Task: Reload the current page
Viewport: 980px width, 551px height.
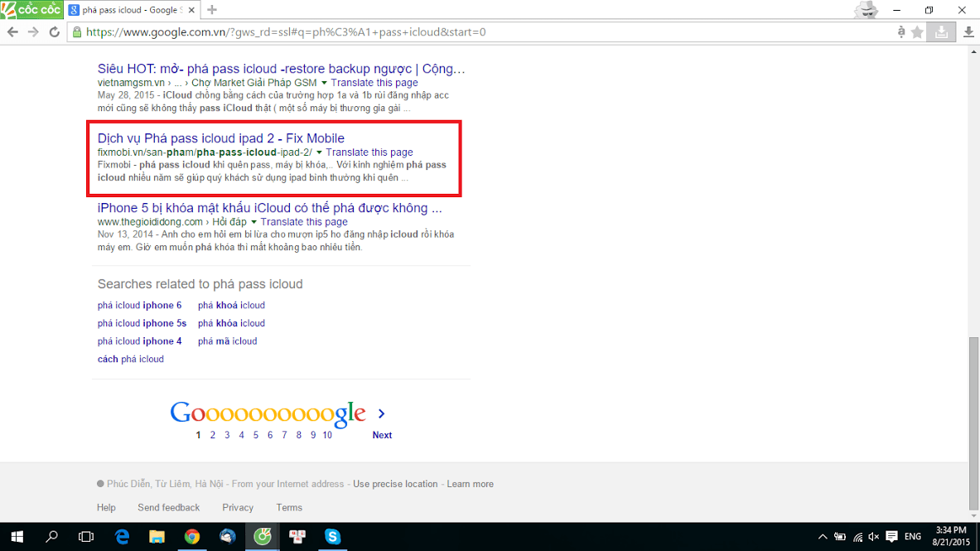Action: [x=55, y=32]
